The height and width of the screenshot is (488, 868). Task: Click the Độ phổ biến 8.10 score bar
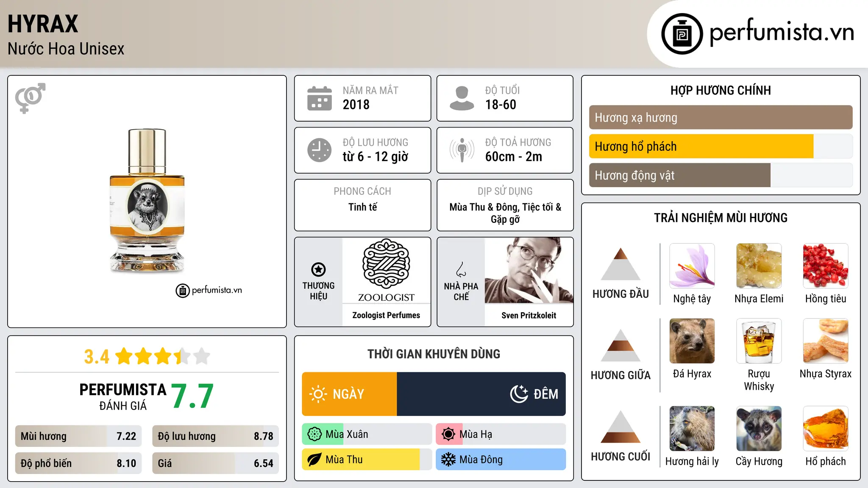coord(78,463)
